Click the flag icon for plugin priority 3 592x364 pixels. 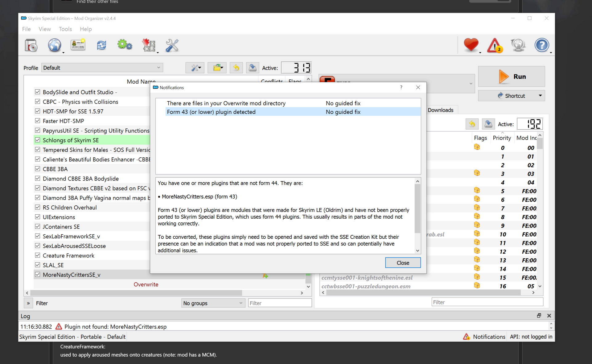pos(477,173)
